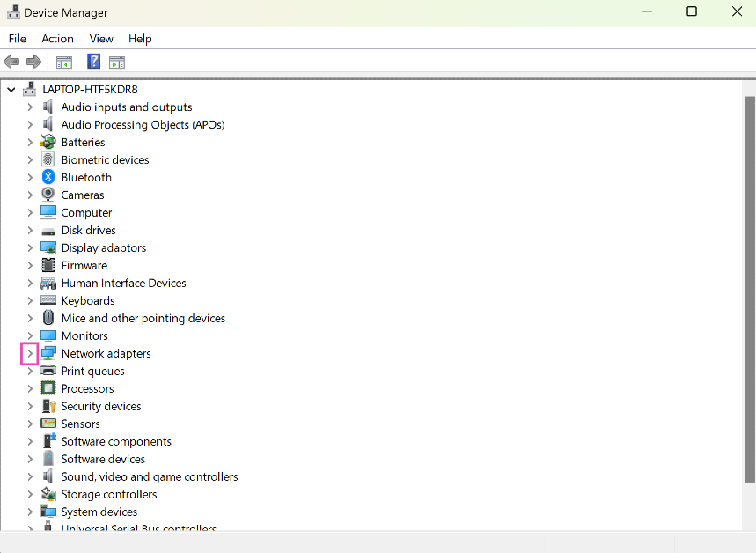Select the Security devices icon

(48, 406)
